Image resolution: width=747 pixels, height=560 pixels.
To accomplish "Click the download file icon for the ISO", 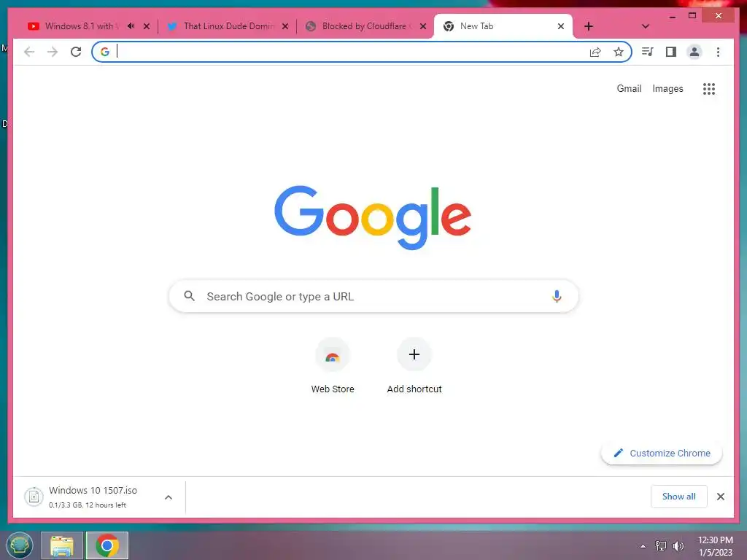I will click(34, 497).
